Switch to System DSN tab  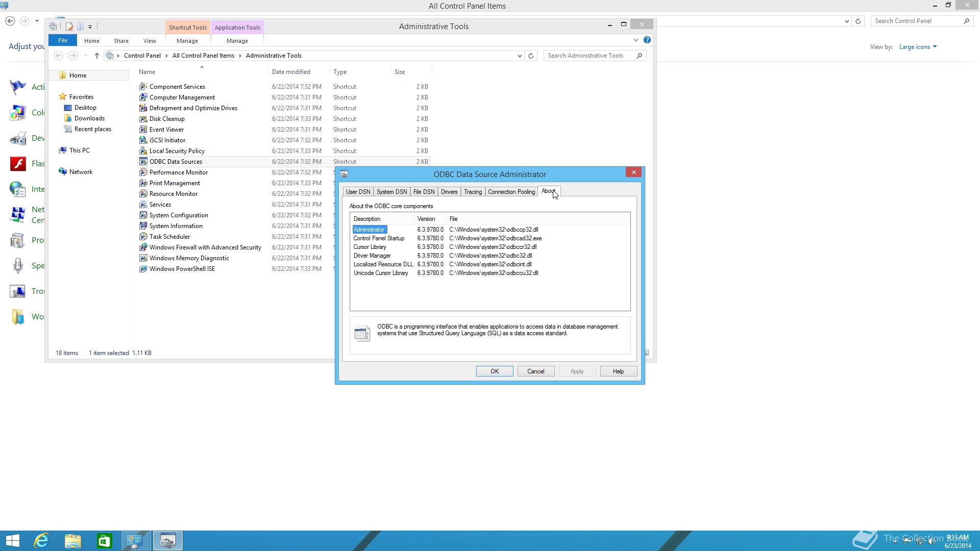pyautogui.click(x=391, y=192)
